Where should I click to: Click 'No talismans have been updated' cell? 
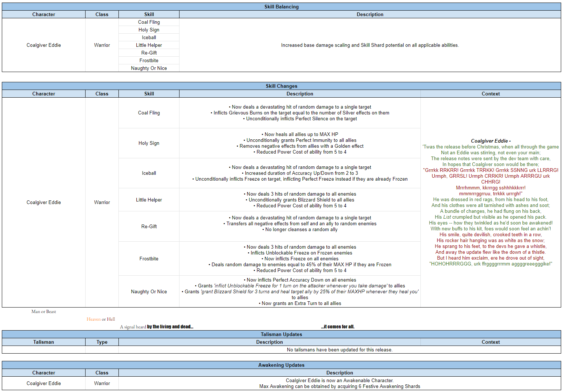click(340, 350)
